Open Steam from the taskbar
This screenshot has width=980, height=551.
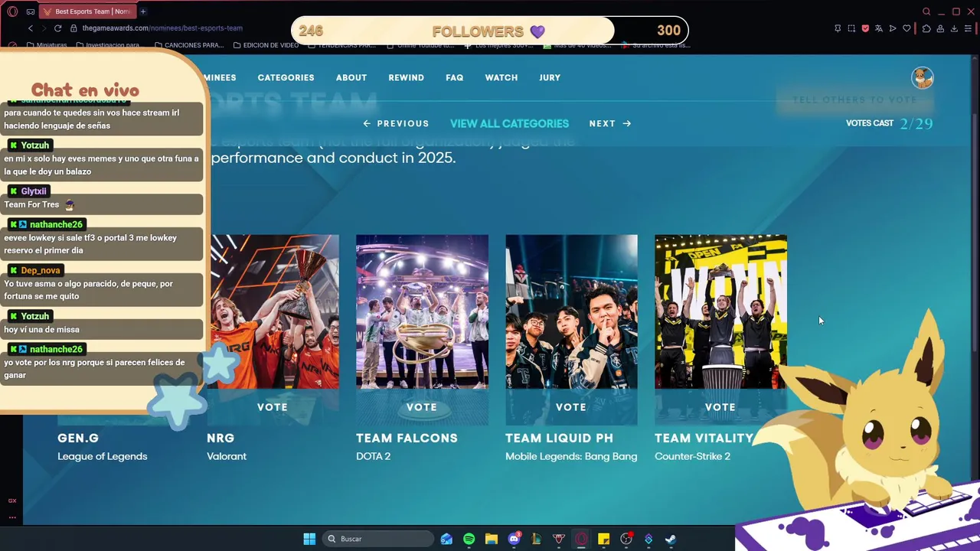tap(671, 539)
